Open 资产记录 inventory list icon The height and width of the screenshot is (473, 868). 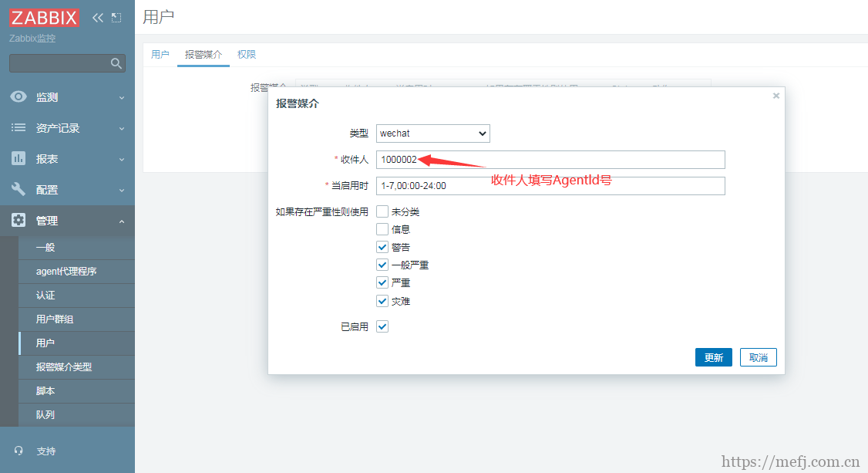click(19, 128)
